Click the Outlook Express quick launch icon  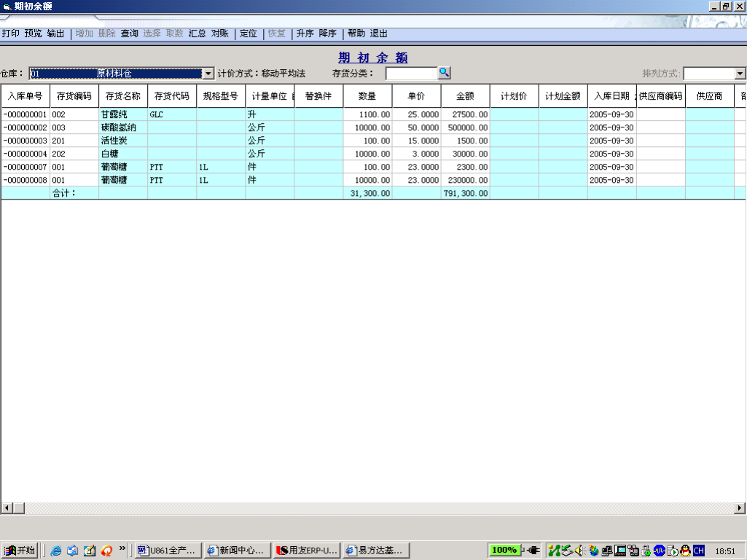click(72, 551)
